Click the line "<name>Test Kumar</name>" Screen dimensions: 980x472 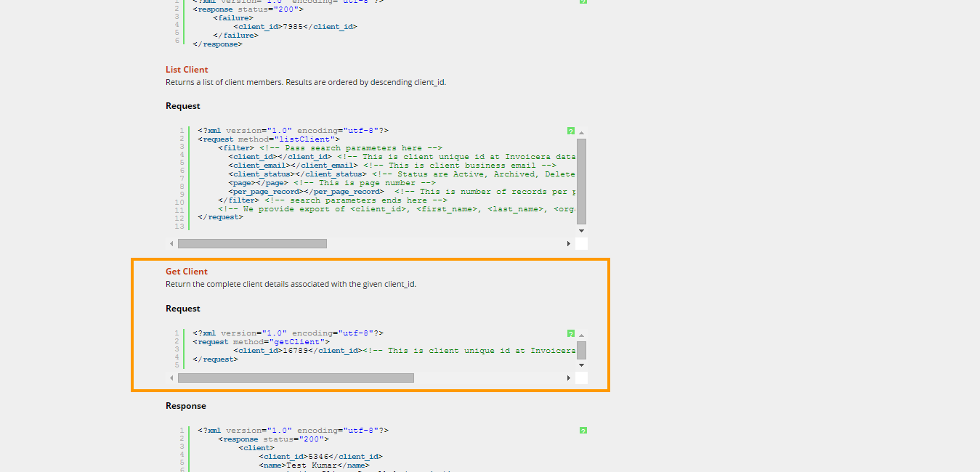314,465
